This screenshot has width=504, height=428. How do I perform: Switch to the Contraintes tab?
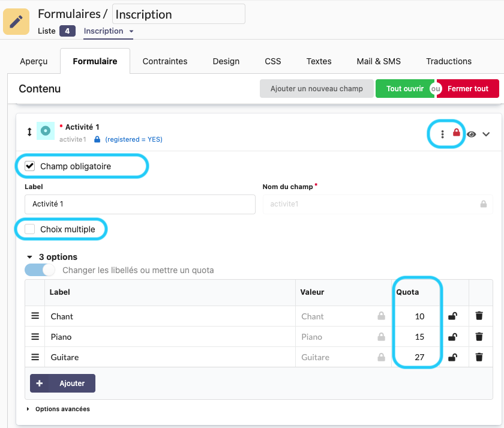click(165, 61)
